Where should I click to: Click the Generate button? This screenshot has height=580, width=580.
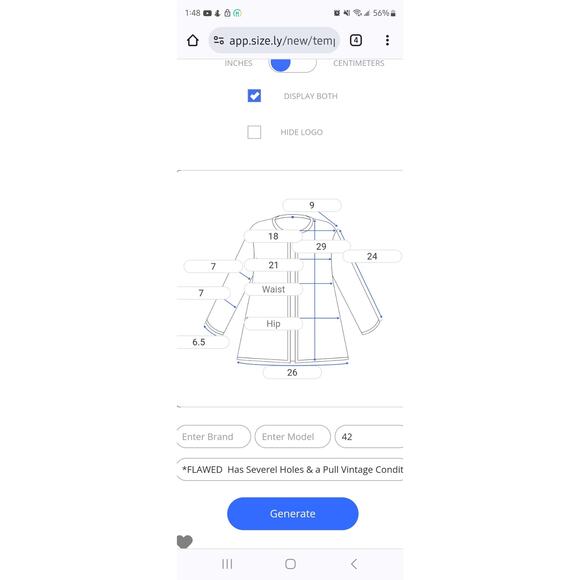pos(293,513)
